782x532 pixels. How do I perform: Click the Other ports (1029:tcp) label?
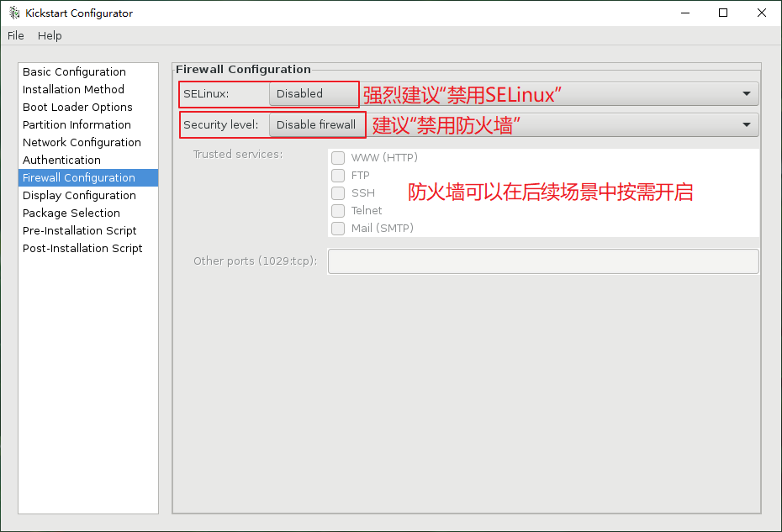[256, 261]
